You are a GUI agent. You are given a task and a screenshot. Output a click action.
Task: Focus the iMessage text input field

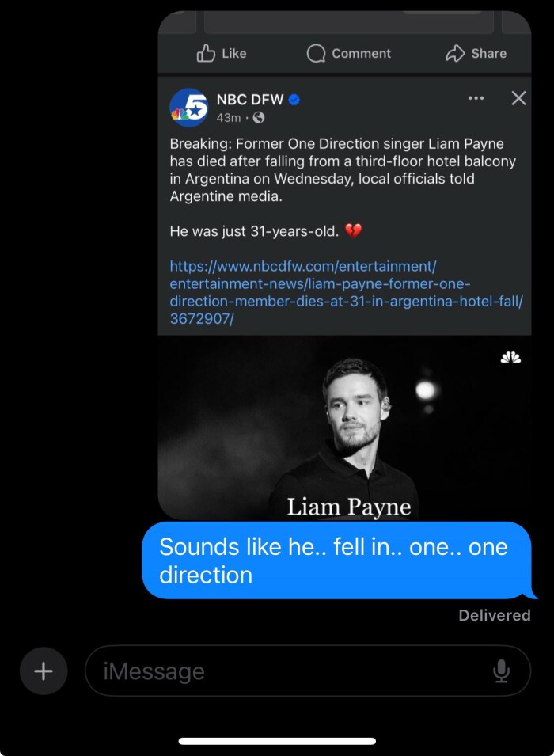click(293, 671)
